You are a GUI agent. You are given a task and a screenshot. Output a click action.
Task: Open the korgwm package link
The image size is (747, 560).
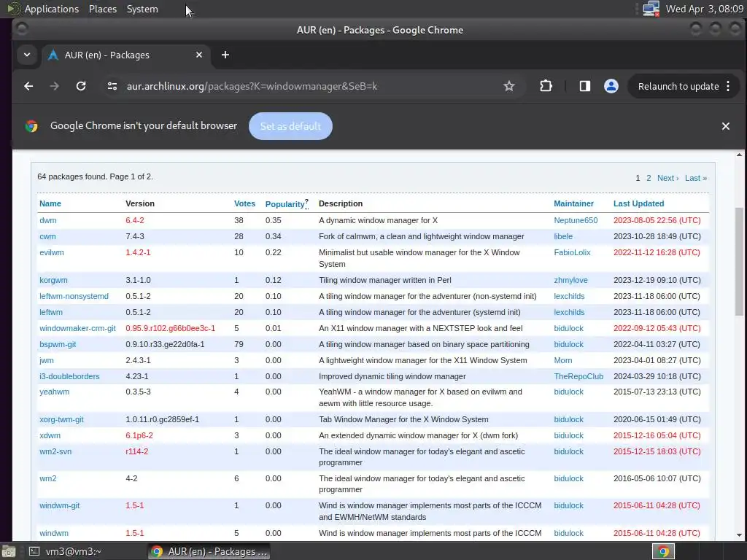tap(53, 280)
